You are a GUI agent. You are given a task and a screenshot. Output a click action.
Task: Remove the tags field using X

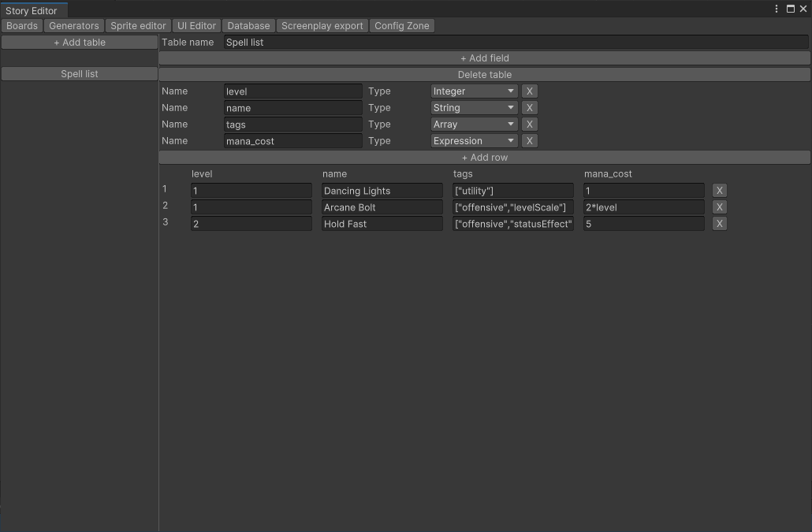click(x=530, y=125)
